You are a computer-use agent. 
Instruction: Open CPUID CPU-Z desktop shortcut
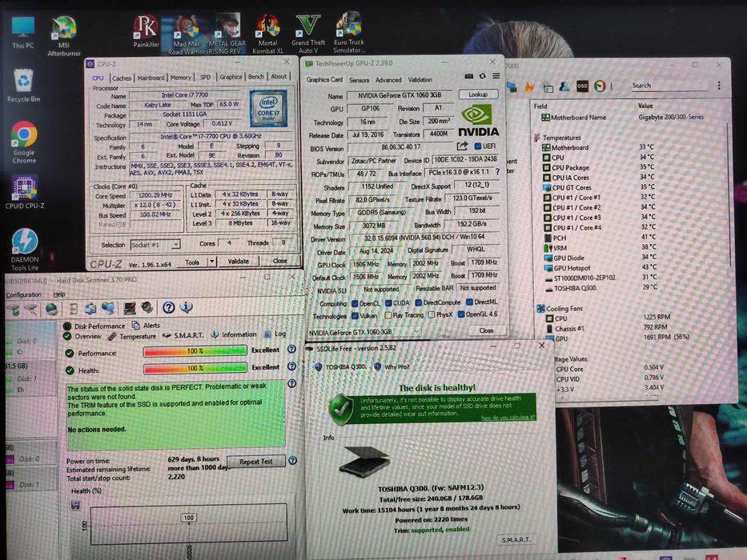(x=25, y=192)
